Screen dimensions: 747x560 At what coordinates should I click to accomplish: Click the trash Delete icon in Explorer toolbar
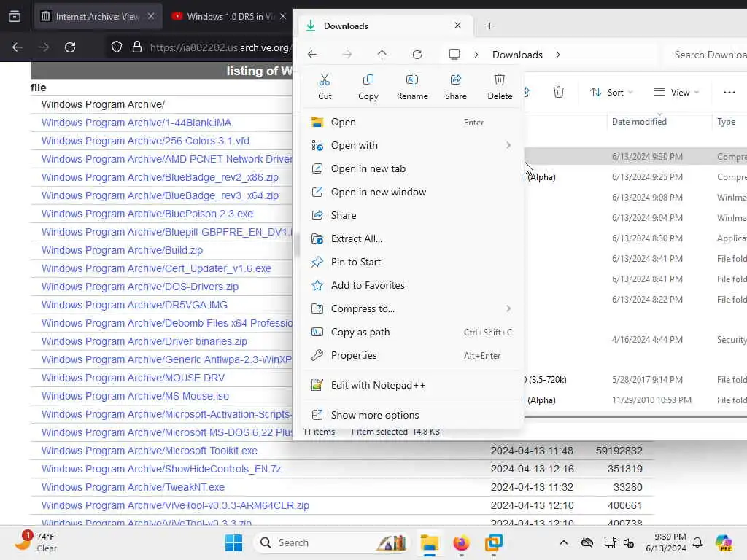tap(558, 92)
